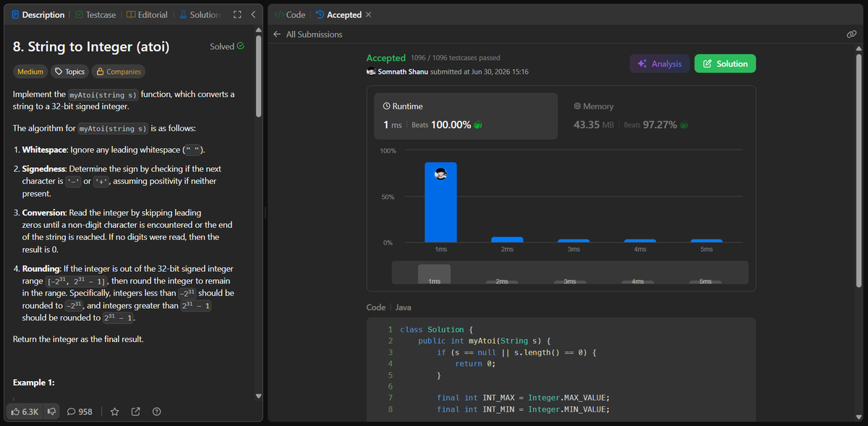Click code line 'public int myAtoi(String s) {'
Screen dimensions: 868x426
(485, 341)
